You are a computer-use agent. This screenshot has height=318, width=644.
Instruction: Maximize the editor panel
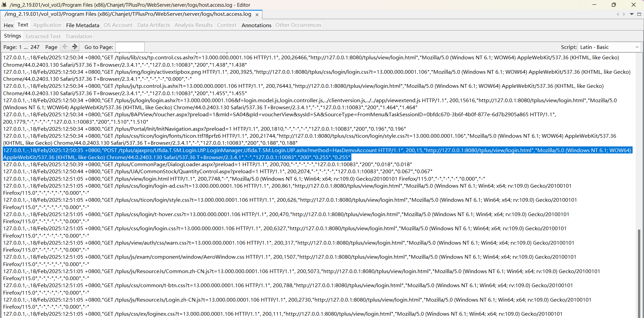click(639, 14)
